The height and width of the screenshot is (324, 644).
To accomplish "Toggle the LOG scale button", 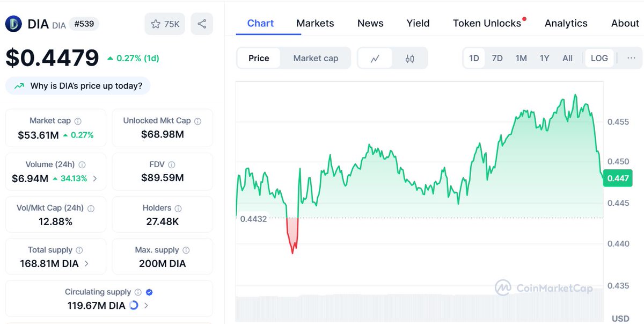I will tap(599, 58).
